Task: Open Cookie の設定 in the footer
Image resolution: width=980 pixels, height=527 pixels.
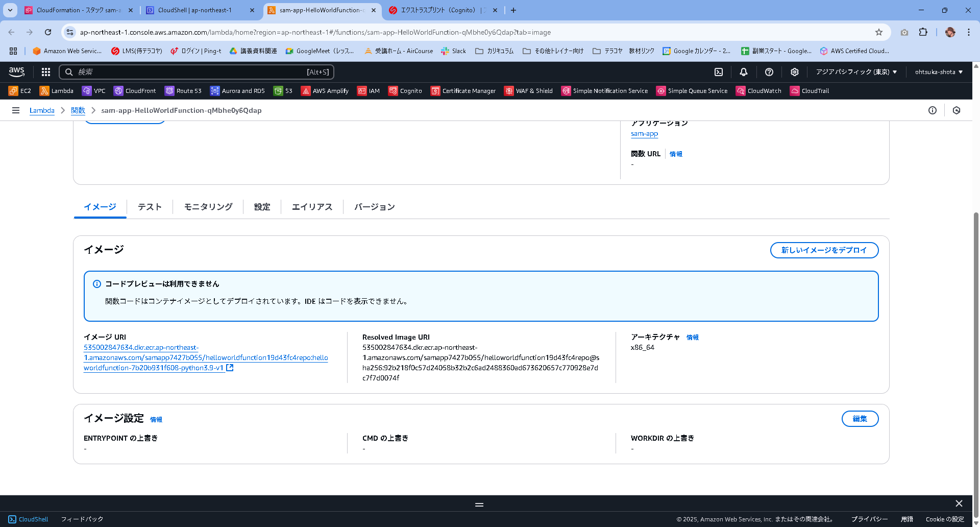Action: tap(945, 519)
